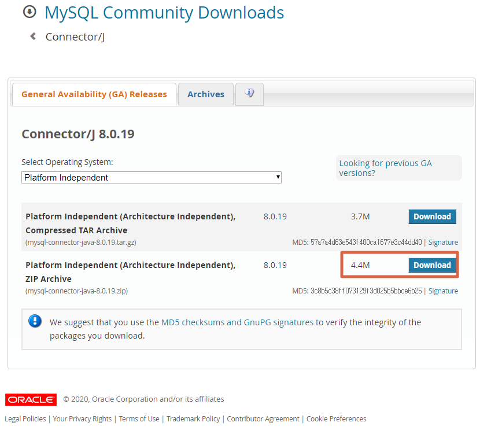Viewport: 480px width, 448px height.
Task: Click the Oracle logo in footer
Action: [31, 399]
